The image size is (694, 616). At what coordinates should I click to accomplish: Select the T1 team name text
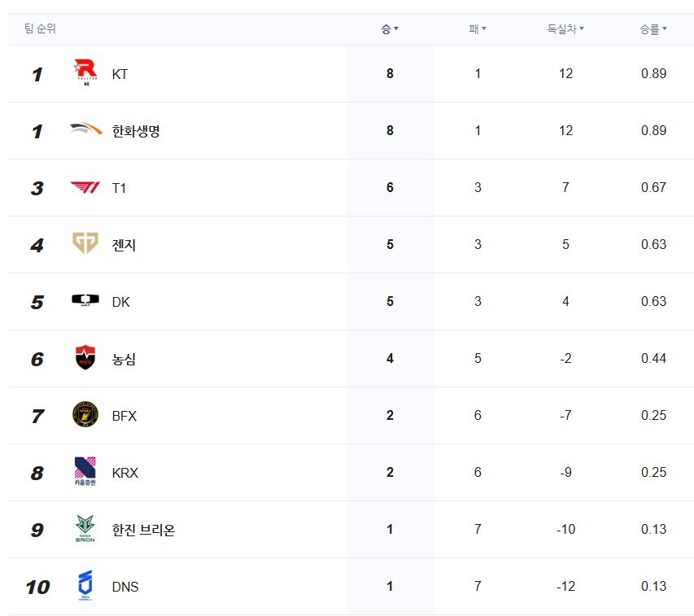point(119,188)
